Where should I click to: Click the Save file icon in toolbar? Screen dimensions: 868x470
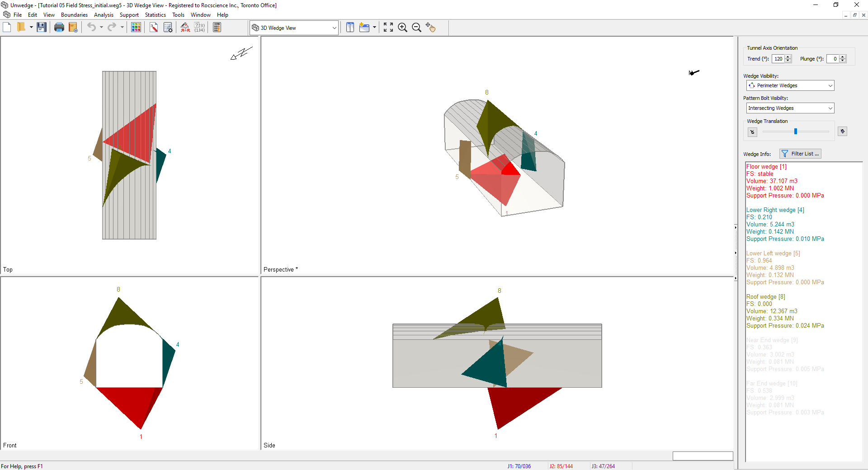pos(42,28)
